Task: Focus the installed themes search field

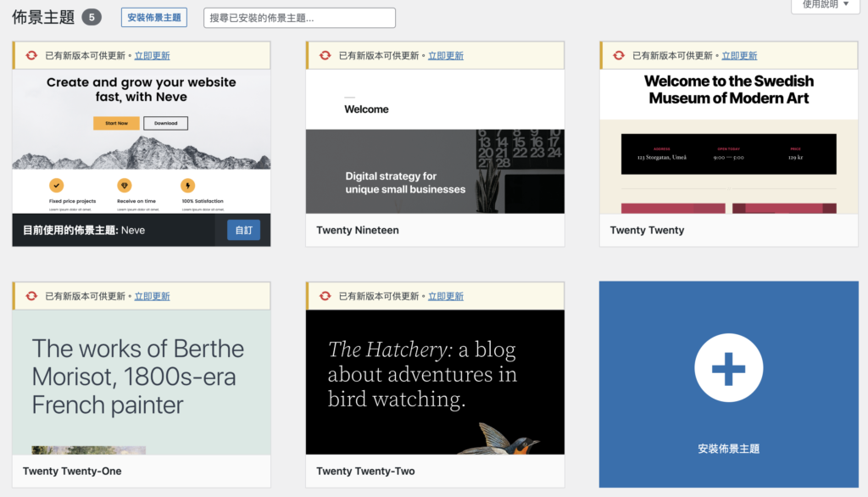Action: pos(299,18)
